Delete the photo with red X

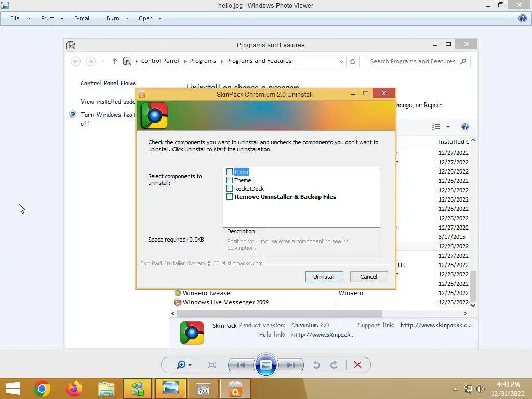tap(357, 365)
